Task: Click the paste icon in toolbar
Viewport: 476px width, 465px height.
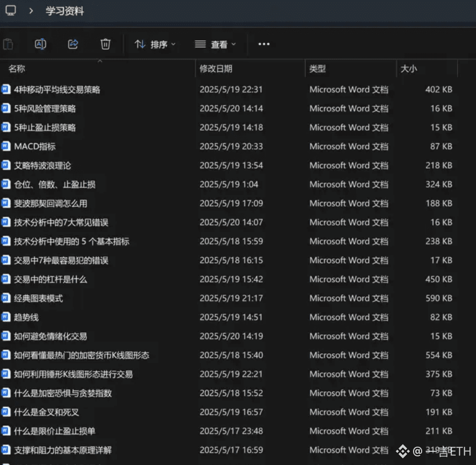Action: click(8, 44)
